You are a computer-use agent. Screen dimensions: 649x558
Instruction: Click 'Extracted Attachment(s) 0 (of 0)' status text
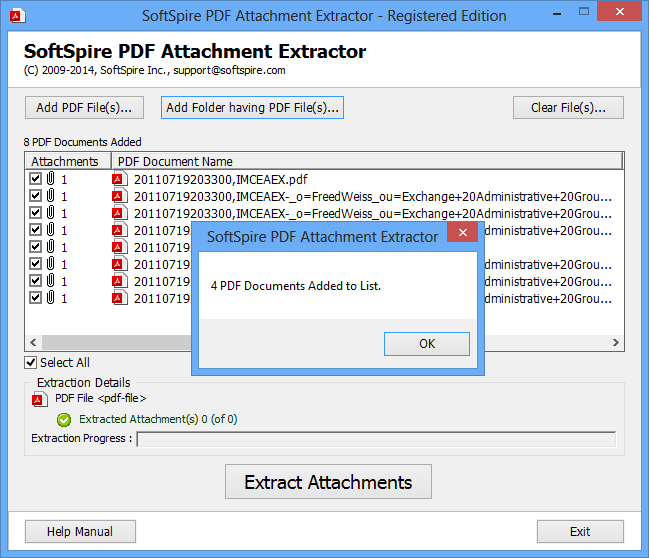(158, 419)
